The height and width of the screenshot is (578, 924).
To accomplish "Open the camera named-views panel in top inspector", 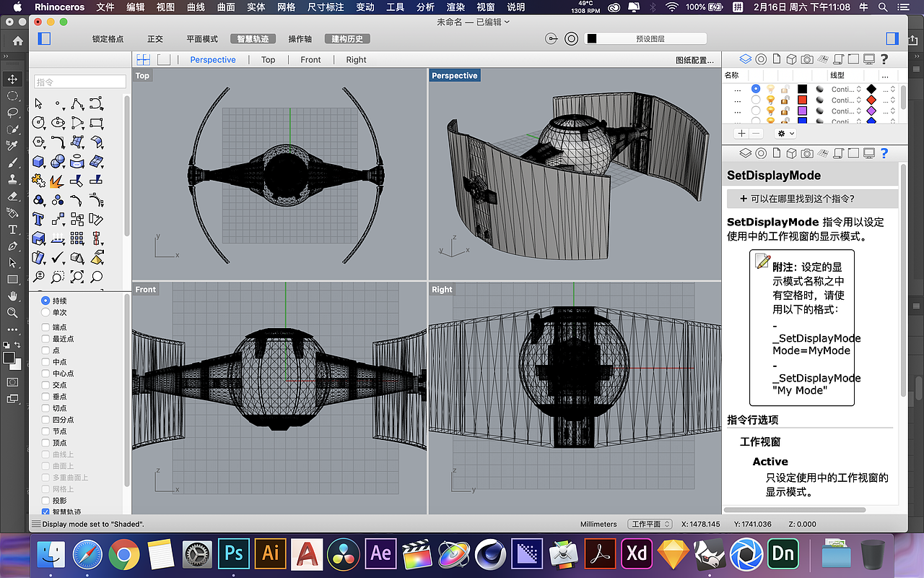I will (807, 59).
